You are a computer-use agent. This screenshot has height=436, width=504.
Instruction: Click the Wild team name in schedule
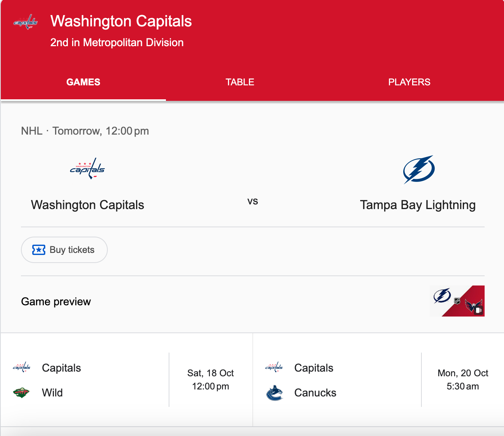[x=52, y=393]
